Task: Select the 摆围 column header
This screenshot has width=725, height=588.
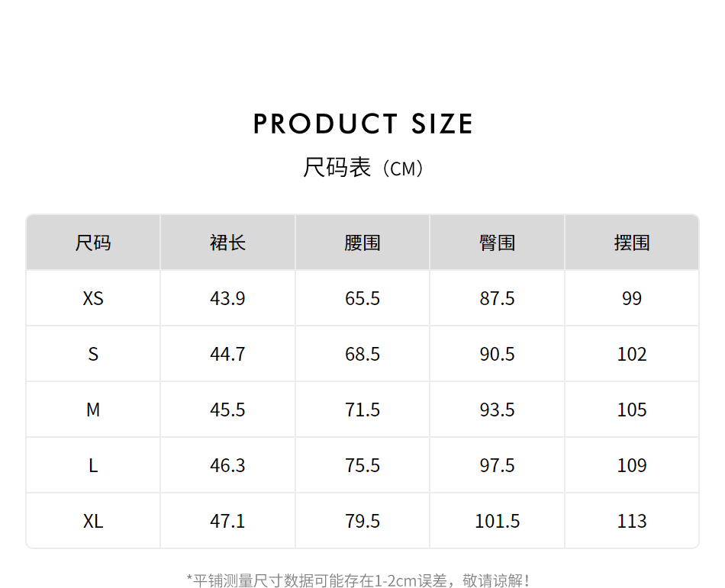Action: 632,243
